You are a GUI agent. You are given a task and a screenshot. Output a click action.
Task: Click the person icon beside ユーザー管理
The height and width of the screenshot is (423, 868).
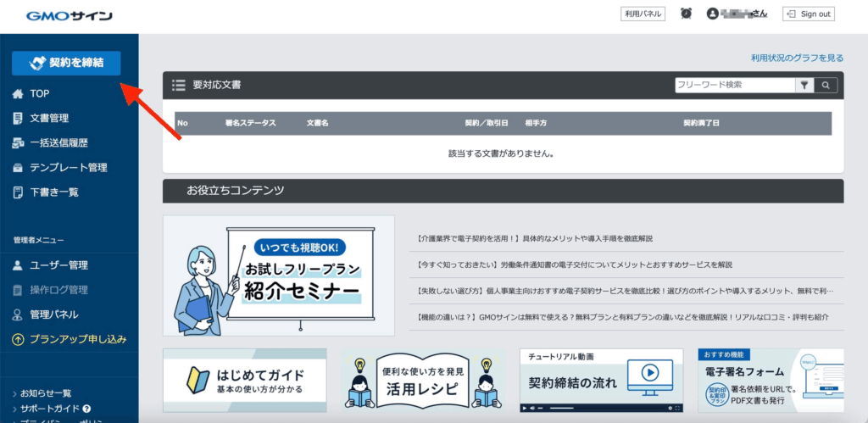pos(18,265)
